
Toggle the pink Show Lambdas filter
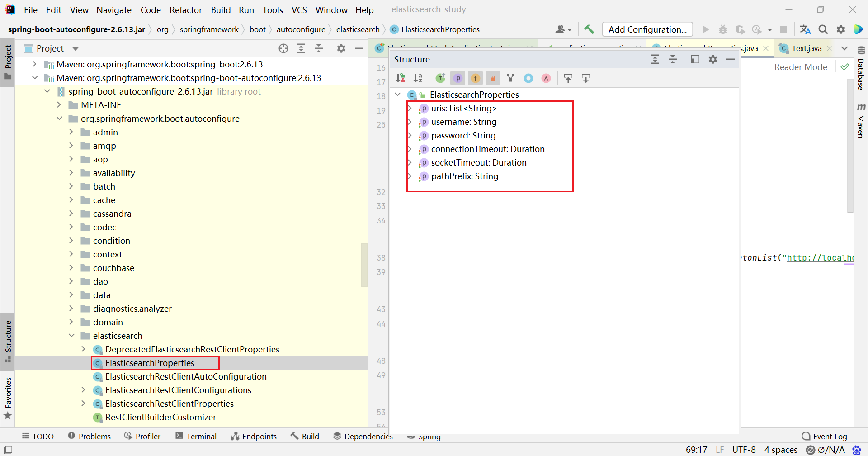tap(546, 78)
